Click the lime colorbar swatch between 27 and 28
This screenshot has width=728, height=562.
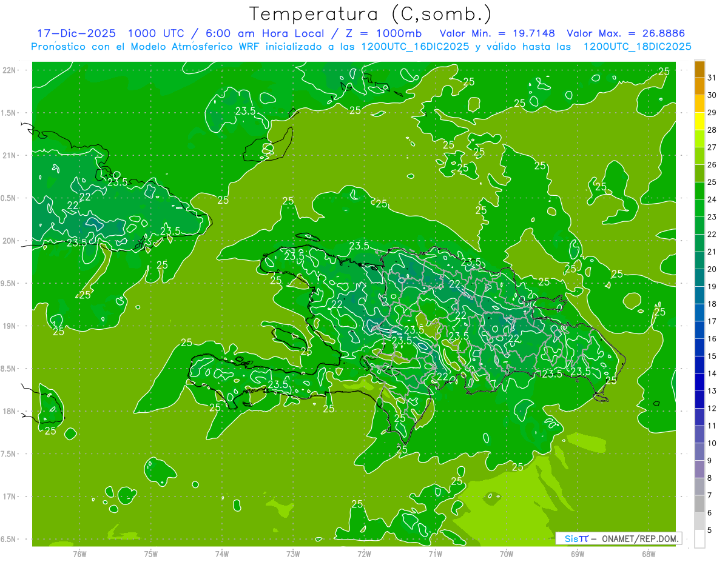[x=699, y=138]
